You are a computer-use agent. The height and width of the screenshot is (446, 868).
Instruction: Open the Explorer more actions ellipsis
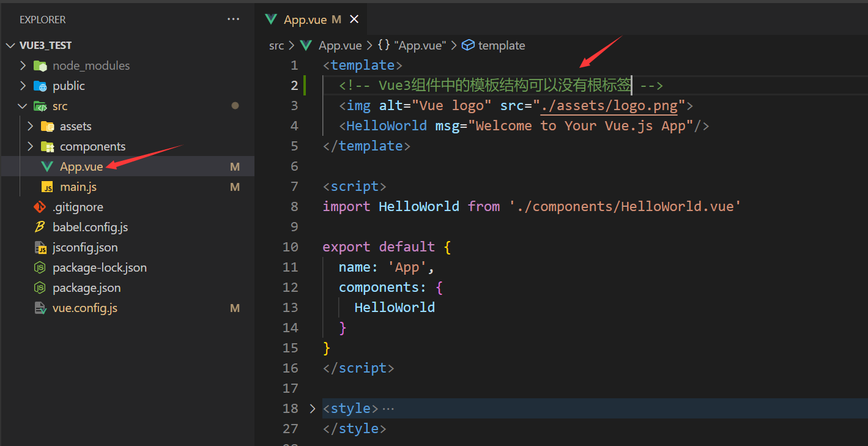click(x=233, y=20)
